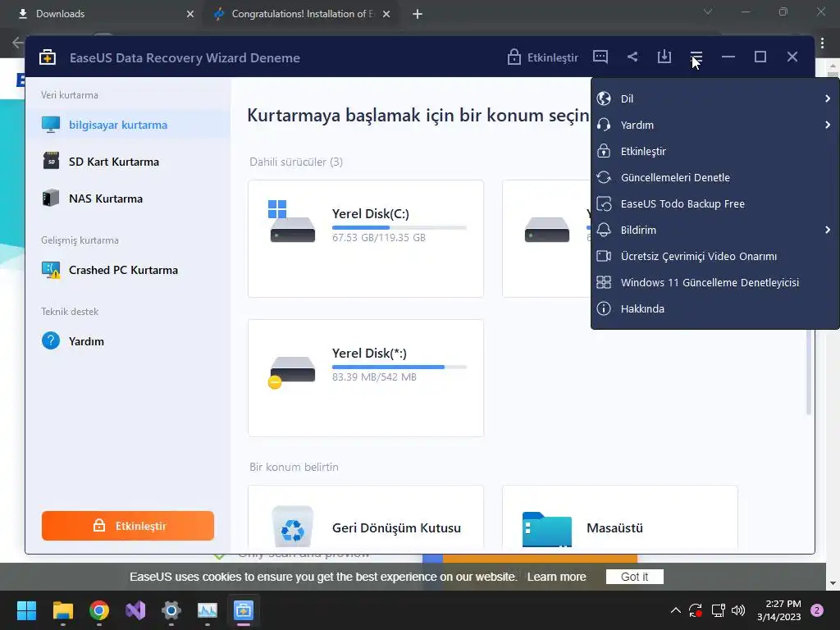Open NAS Kurtarma

(128, 199)
